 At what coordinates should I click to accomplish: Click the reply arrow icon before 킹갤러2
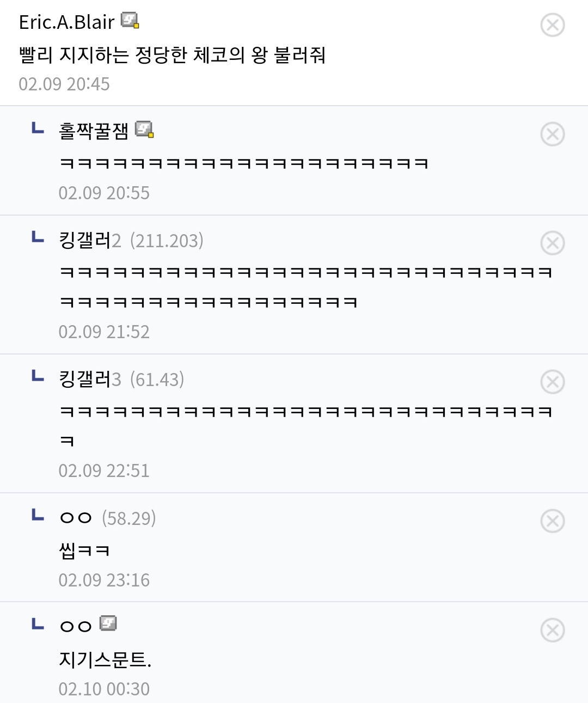click(38, 237)
